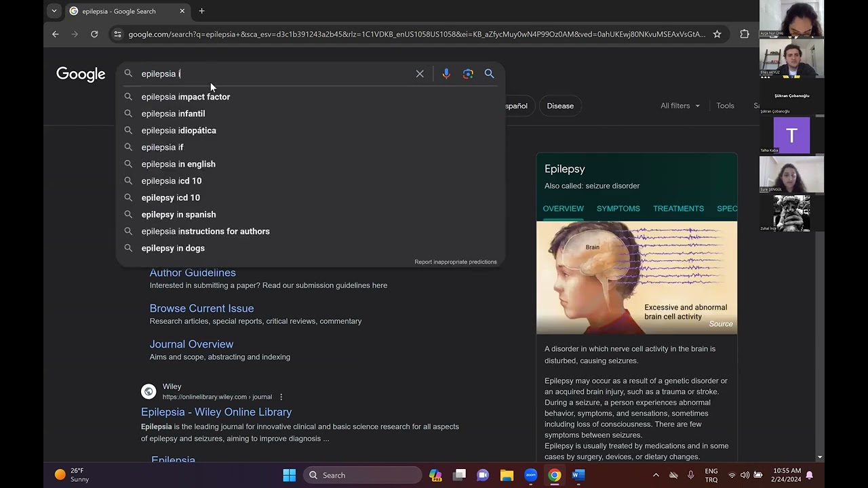Click 'Report inappropriate predictions' link
Image resolution: width=868 pixels, height=488 pixels.
click(x=456, y=262)
